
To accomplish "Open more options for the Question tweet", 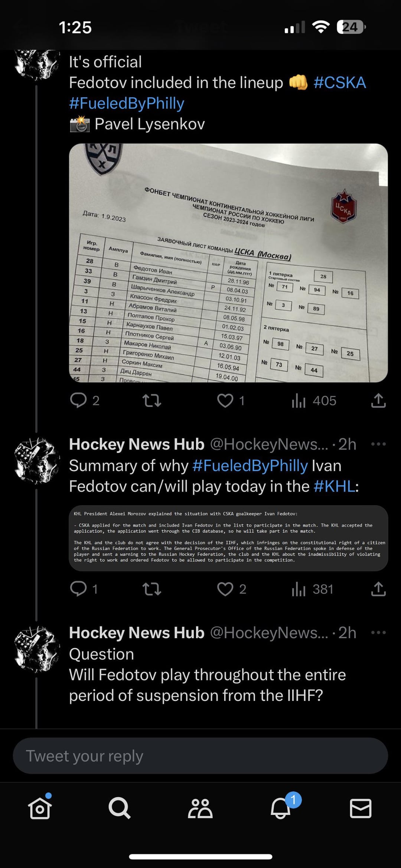I will (x=378, y=632).
